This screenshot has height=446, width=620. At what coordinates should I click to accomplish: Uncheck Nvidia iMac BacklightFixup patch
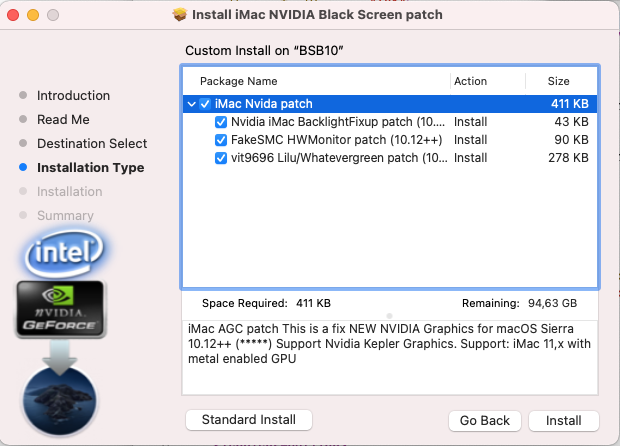pos(221,122)
